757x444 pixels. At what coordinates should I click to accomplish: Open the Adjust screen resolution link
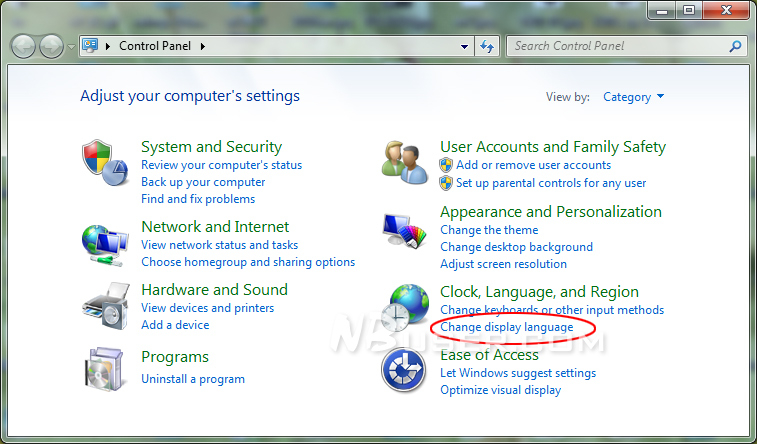coord(503,264)
